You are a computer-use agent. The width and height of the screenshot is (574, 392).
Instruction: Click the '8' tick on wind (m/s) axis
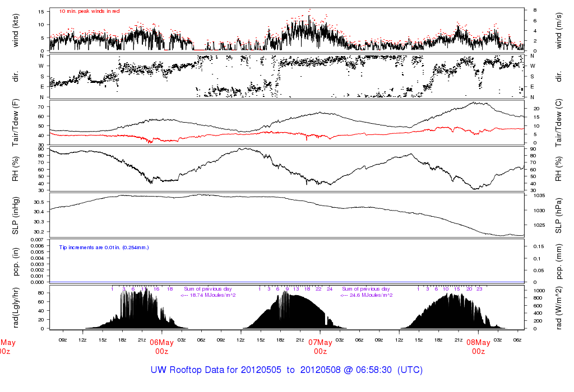tap(535, 10)
